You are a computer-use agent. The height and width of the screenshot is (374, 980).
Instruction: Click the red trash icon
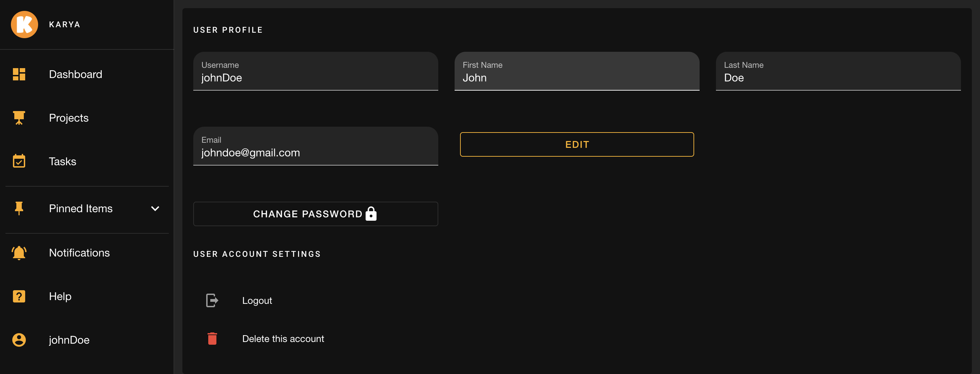point(212,339)
